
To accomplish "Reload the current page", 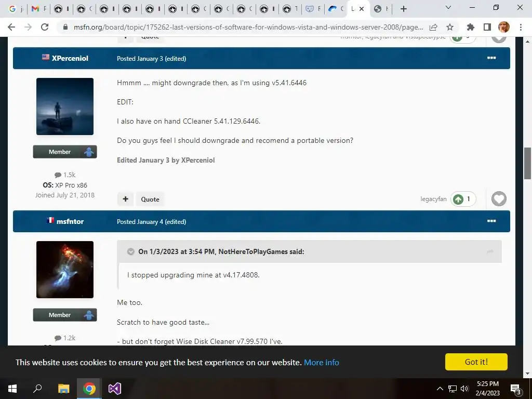I will click(45, 27).
